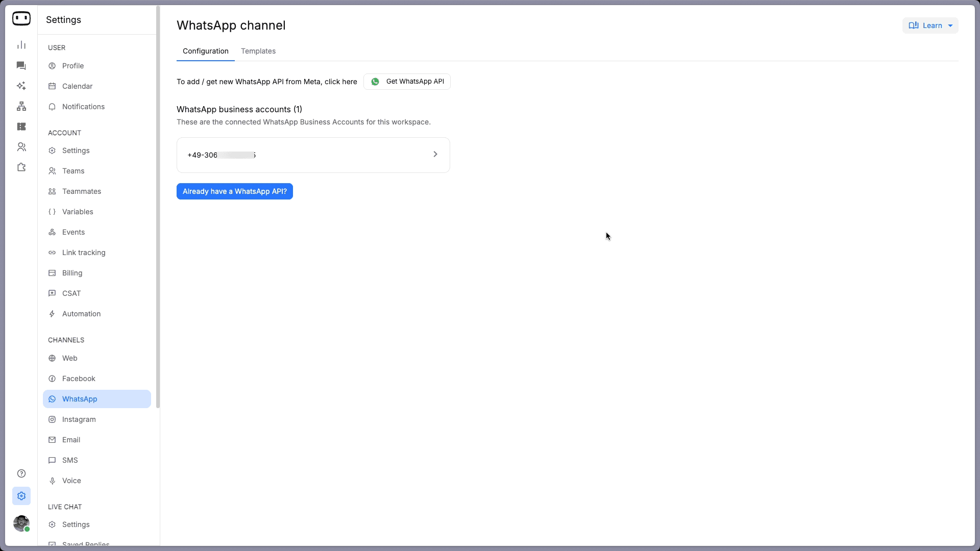Expand the Learn dropdown

[930, 26]
